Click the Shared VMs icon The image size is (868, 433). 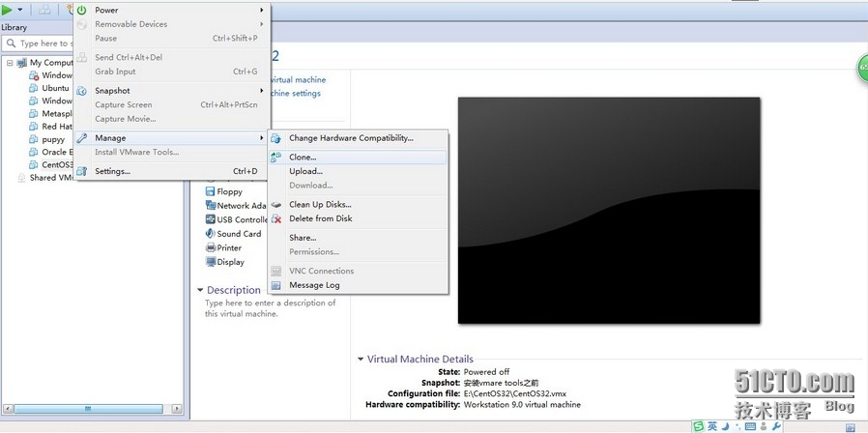[21, 178]
